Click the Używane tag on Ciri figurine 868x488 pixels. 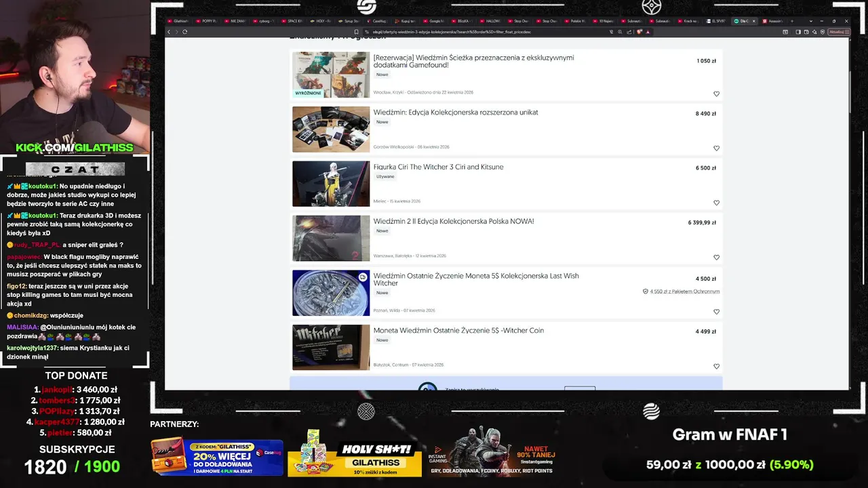coord(385,176)
